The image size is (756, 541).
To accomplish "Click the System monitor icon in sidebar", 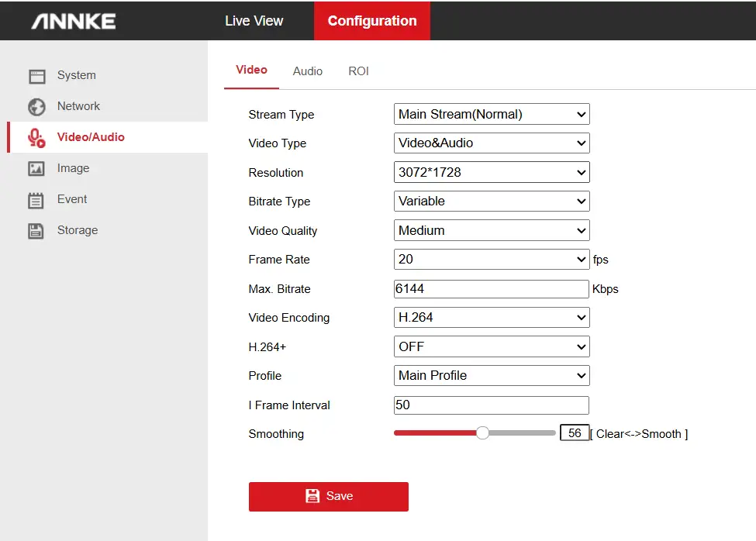I will [x=37, y=76].
